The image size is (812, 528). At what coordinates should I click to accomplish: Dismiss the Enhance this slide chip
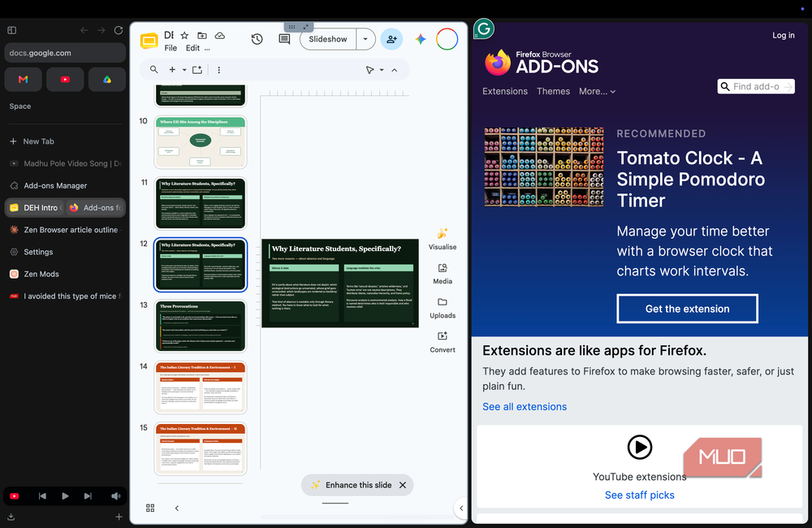[x=403, y=485]
